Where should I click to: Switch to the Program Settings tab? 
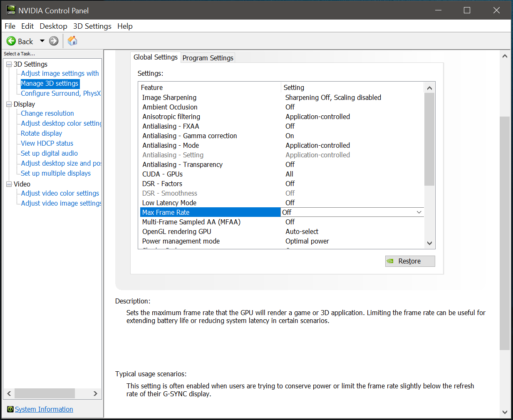(208, 58)
